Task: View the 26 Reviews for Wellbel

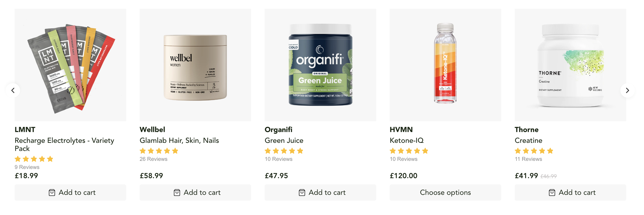Action: point(153,159)
